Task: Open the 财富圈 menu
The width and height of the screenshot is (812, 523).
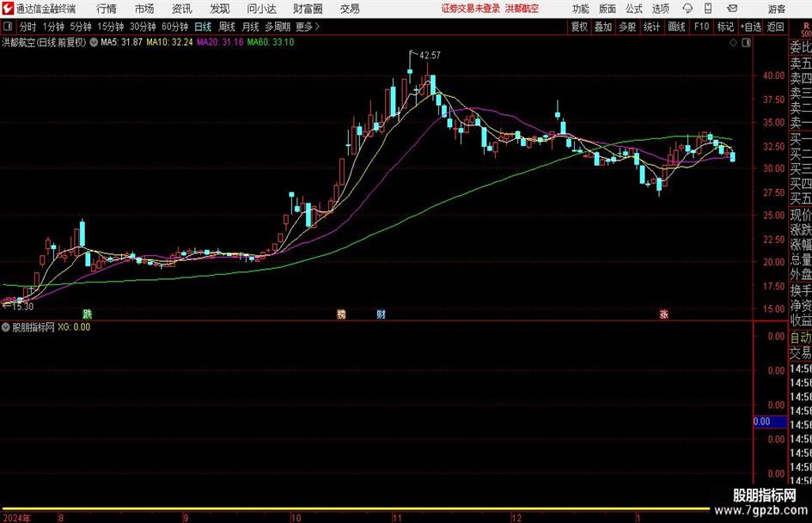Action: click(308, 9)
